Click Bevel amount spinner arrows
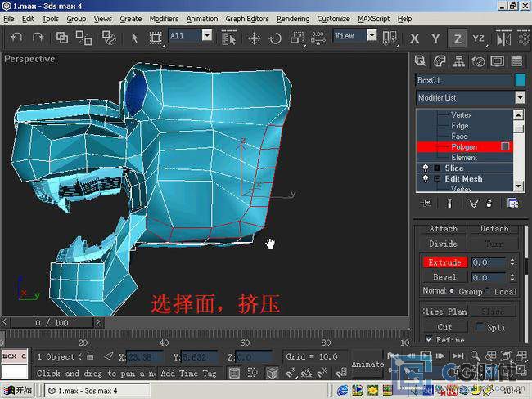Screen dimensions: 532x399 coord(512,277)
